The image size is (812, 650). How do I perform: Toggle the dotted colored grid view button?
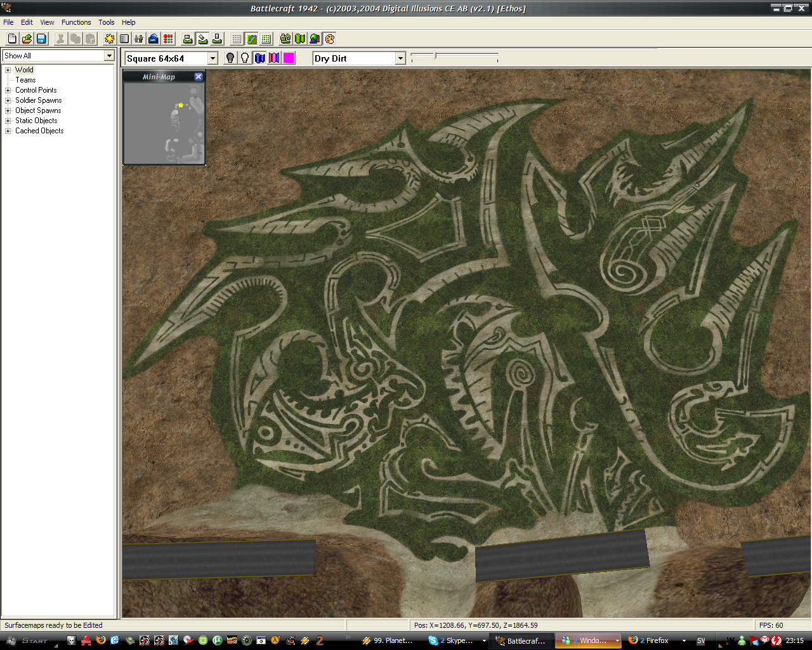pyautogui.click(x=266, y=39)
